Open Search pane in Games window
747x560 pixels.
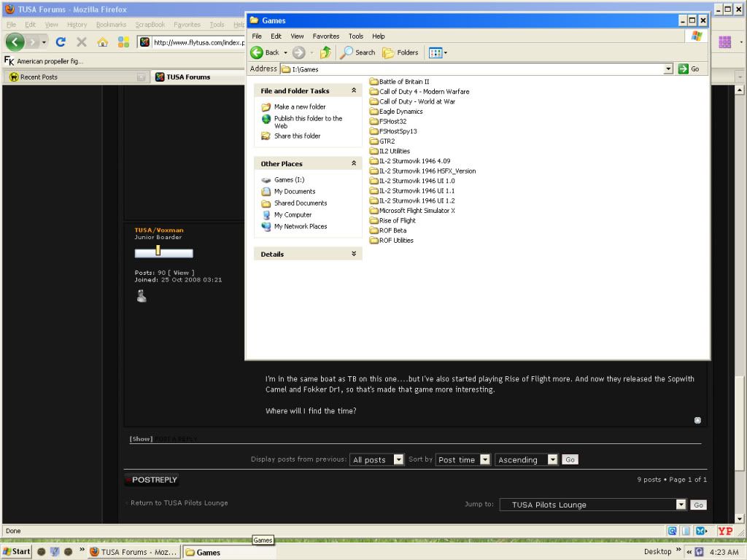tap(357, 52)
